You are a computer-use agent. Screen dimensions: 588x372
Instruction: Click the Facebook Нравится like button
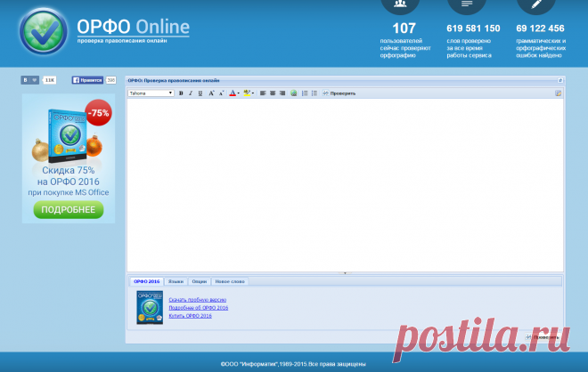87,80
